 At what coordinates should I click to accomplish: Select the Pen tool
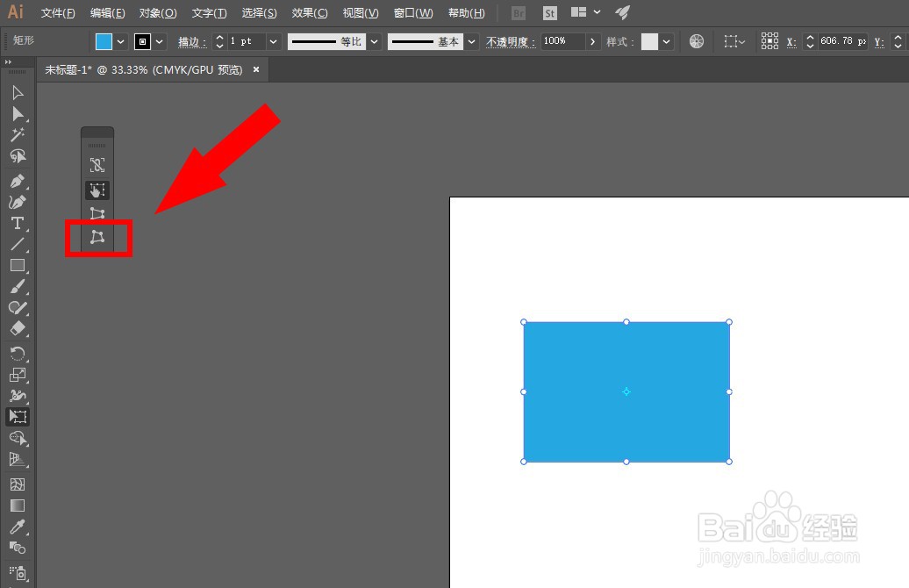point(18,181)
